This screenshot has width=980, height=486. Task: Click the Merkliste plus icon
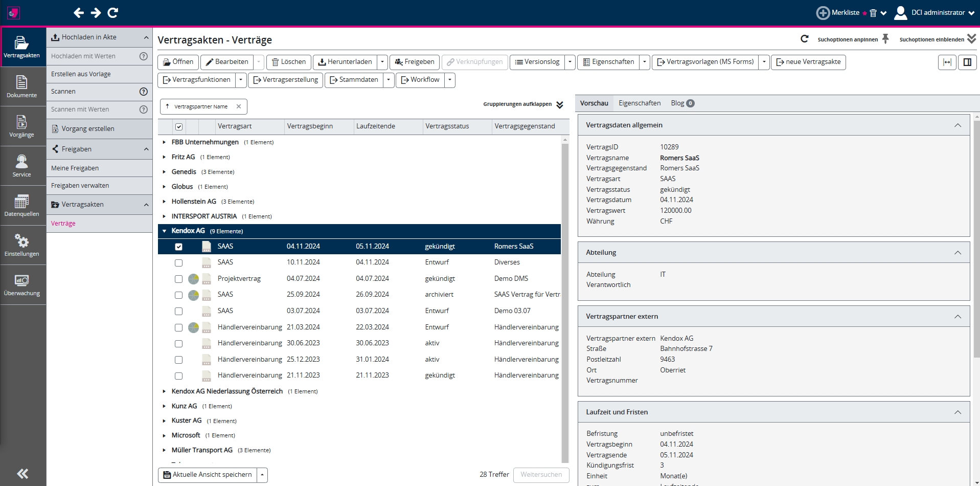coord(823,13)
